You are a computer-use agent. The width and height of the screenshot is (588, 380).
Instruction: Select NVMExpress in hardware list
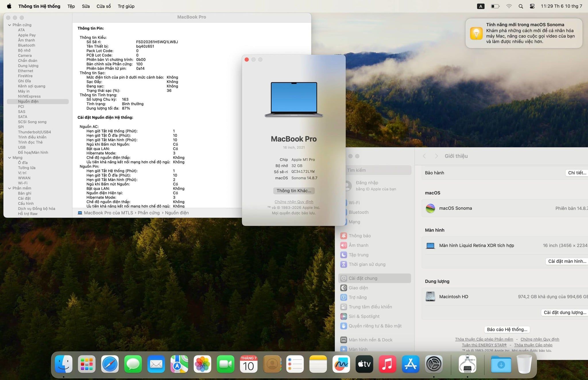29,97
